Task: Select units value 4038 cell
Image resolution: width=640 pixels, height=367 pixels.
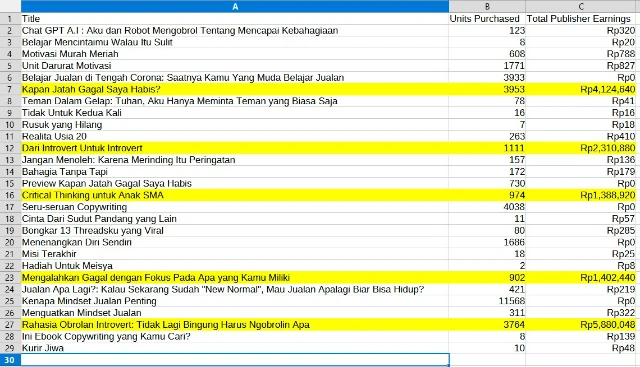Action: coord(487,207)
